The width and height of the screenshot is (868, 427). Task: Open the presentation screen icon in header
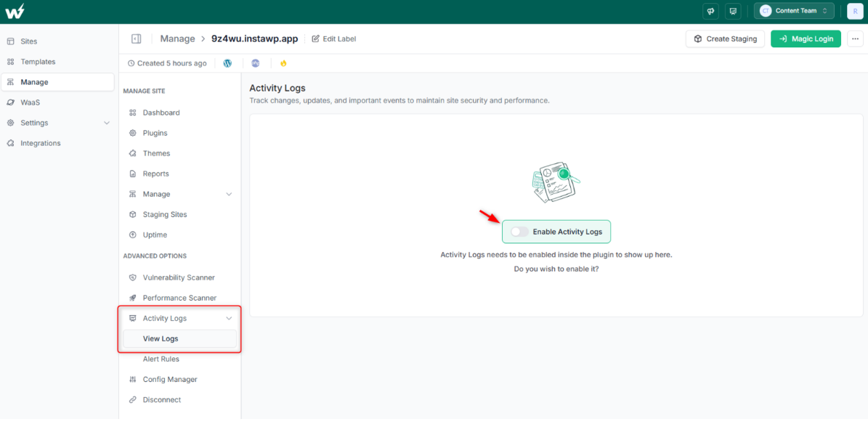click(733, 11)
